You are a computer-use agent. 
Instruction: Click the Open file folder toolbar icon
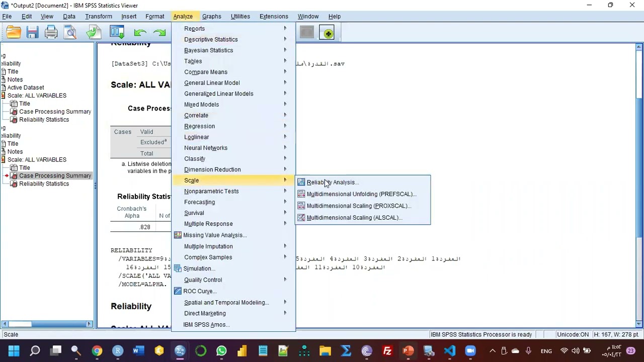(x=14, y=33)
